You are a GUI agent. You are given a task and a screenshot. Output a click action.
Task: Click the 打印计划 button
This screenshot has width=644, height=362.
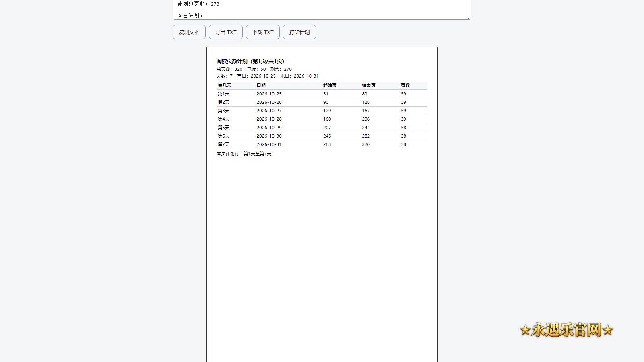pyautogui.click(x=299, y=32)
